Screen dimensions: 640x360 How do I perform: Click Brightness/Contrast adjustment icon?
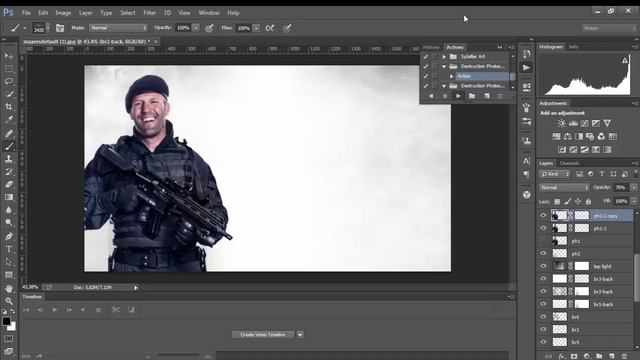pos(562,123)
